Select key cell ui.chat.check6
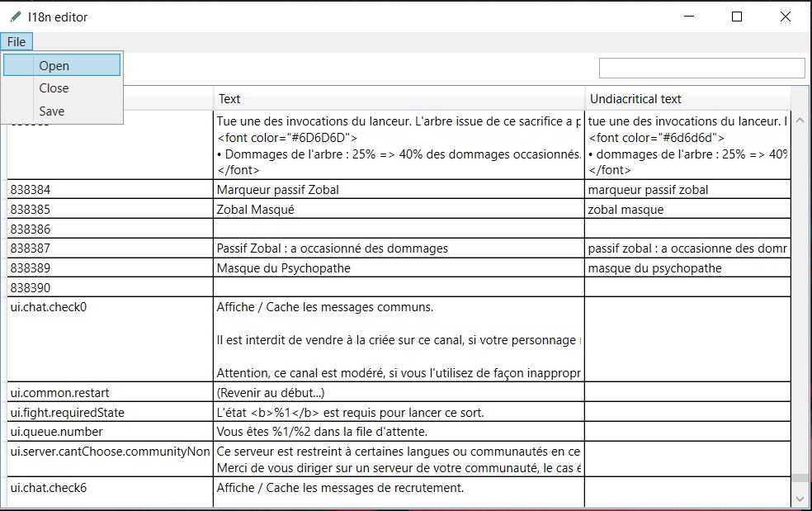The image size is (812, 511). [110, 492]
